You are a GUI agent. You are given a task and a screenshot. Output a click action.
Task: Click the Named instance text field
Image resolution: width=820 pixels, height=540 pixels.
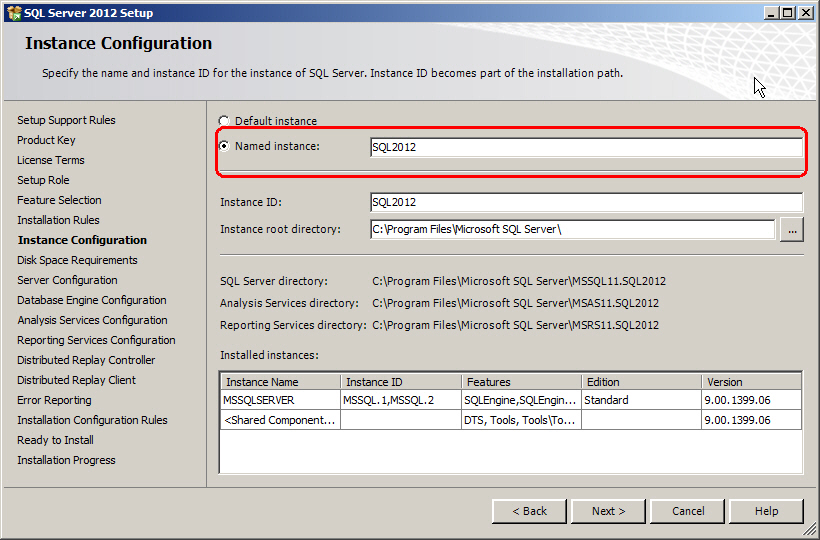585,147
